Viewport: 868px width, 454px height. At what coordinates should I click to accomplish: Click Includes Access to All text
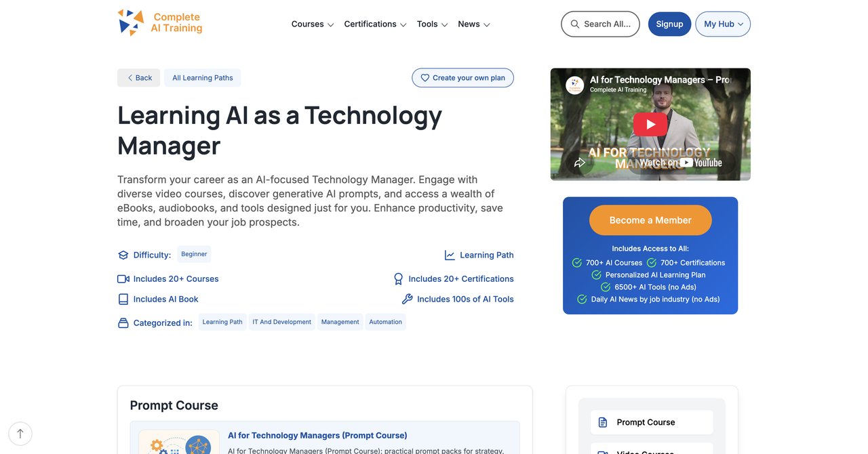point(650,249)
